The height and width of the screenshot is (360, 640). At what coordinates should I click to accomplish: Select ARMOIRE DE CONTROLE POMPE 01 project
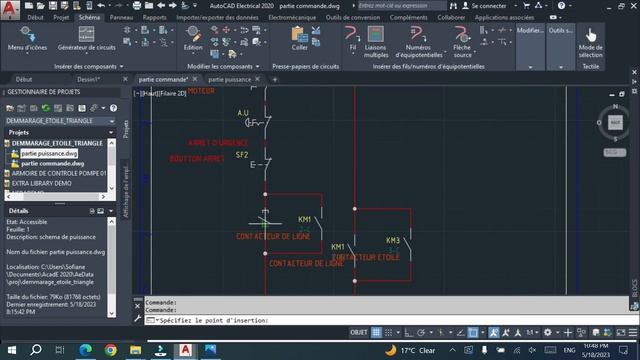point(59,173)
